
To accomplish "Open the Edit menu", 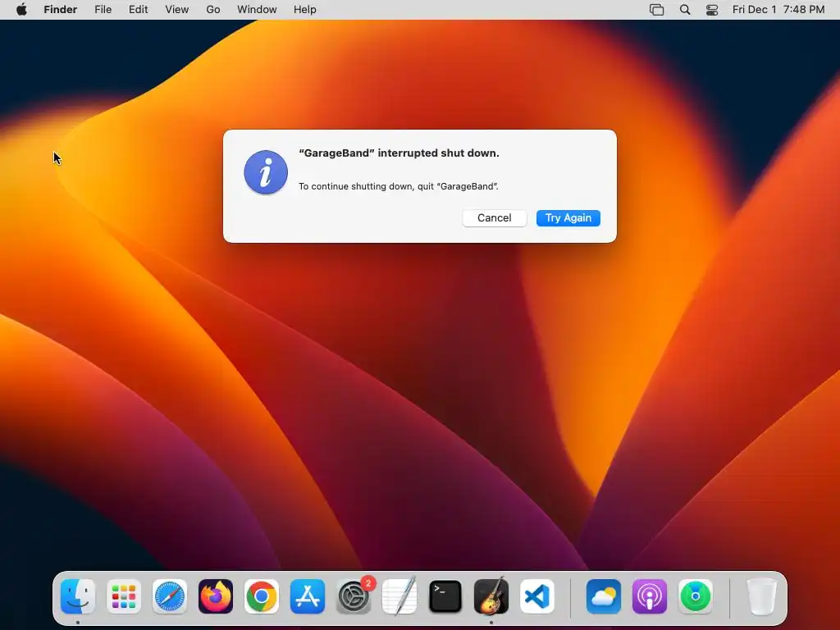I will [138, 10].
